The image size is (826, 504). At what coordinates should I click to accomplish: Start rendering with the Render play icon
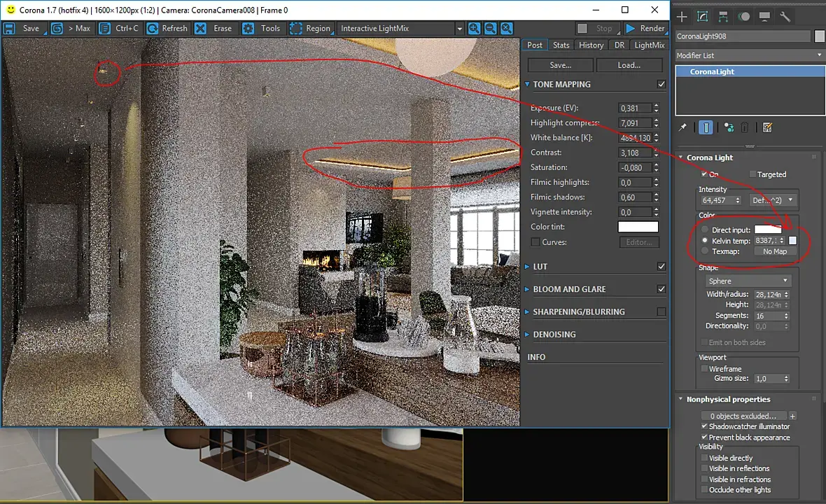[630, 29]
